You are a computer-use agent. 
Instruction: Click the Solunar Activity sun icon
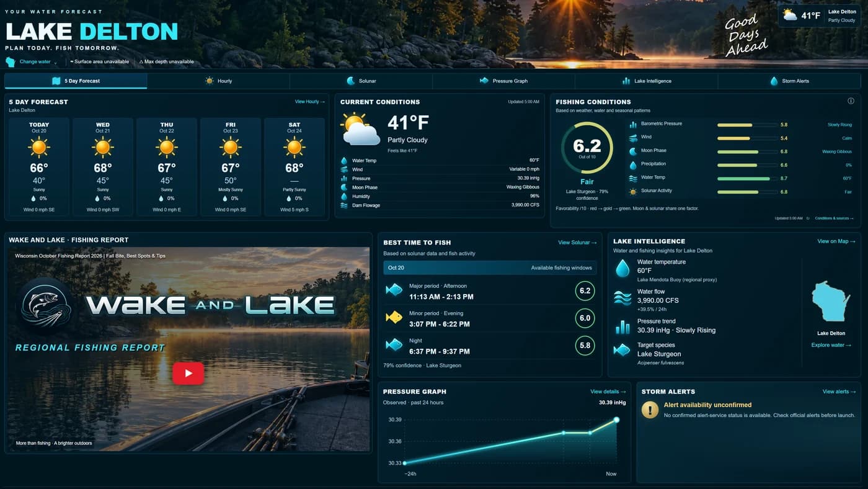click(633, 192)
